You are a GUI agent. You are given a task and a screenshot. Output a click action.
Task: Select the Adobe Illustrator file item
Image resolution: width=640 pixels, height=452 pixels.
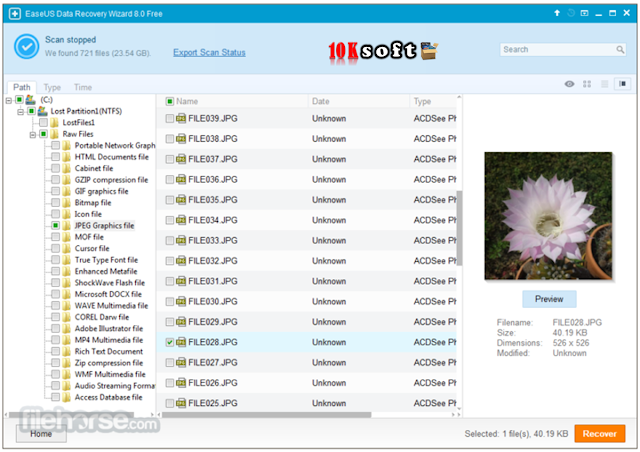109,328
